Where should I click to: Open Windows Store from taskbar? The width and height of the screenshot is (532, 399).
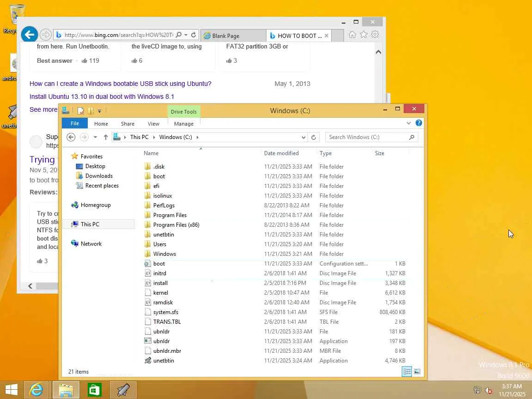(x=94, y=389)
